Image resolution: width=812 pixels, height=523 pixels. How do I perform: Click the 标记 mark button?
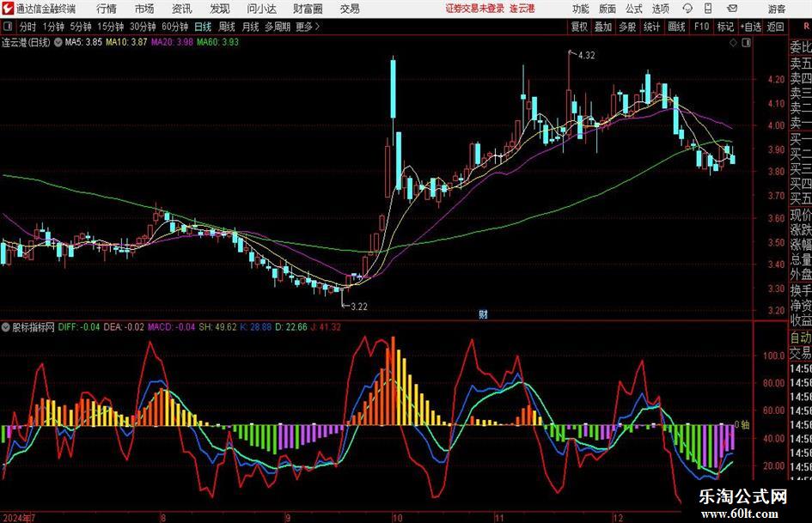(x=725, y=27)
